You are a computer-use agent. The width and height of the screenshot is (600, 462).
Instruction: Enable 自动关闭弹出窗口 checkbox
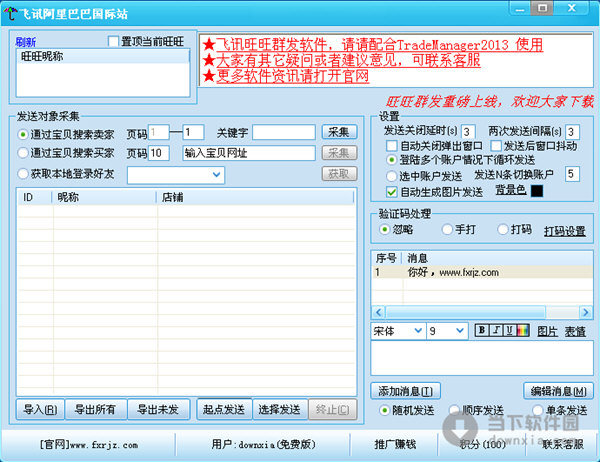tap(391, 146)
